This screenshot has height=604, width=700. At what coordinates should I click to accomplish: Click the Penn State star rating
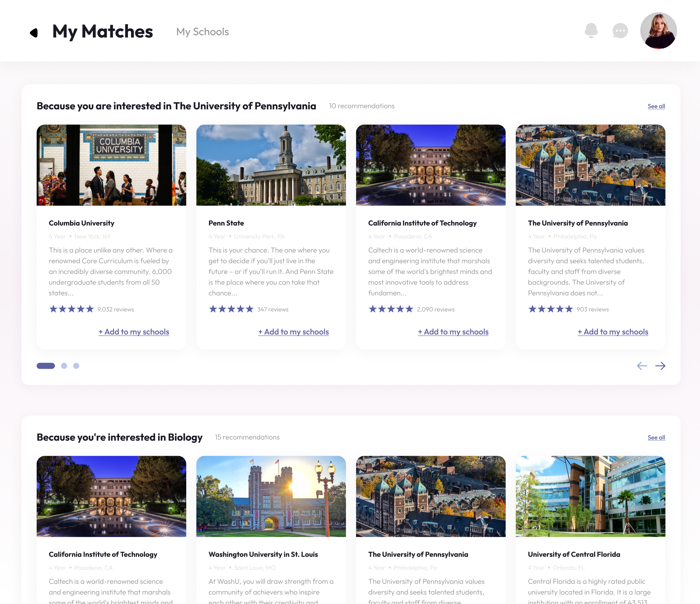pos(231,309)
